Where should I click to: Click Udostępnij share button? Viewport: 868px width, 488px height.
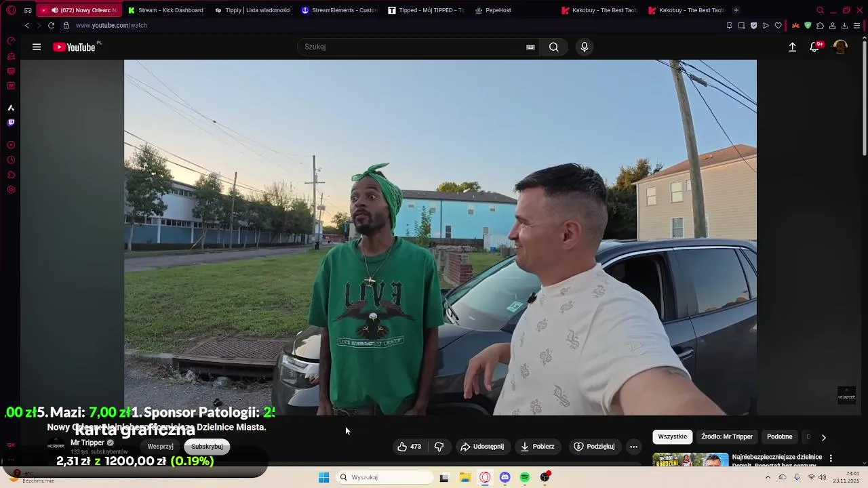click(x=482, y=447)
